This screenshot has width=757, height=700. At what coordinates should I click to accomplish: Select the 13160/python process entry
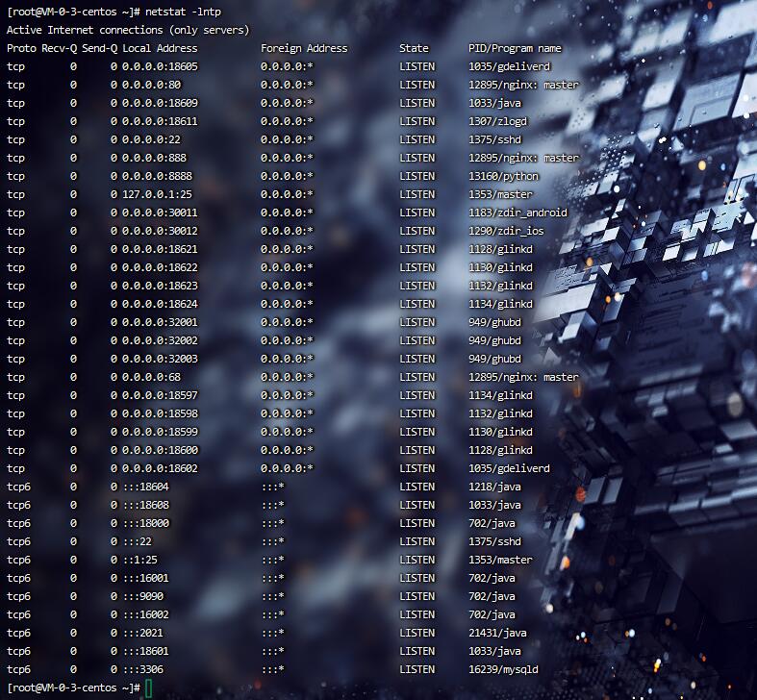[x=503, y=176]
